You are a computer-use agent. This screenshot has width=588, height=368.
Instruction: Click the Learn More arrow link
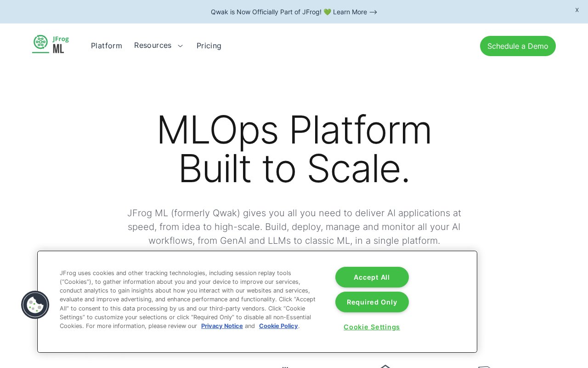coord(355,12)
